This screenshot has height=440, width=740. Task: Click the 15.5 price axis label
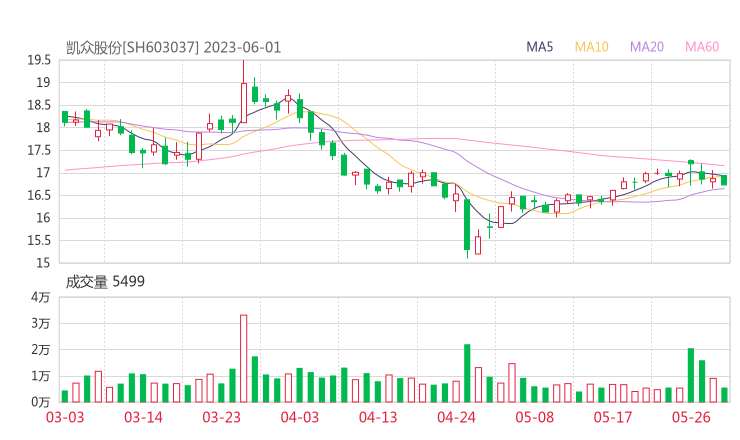pyautogui.click(x=39, y=241)
